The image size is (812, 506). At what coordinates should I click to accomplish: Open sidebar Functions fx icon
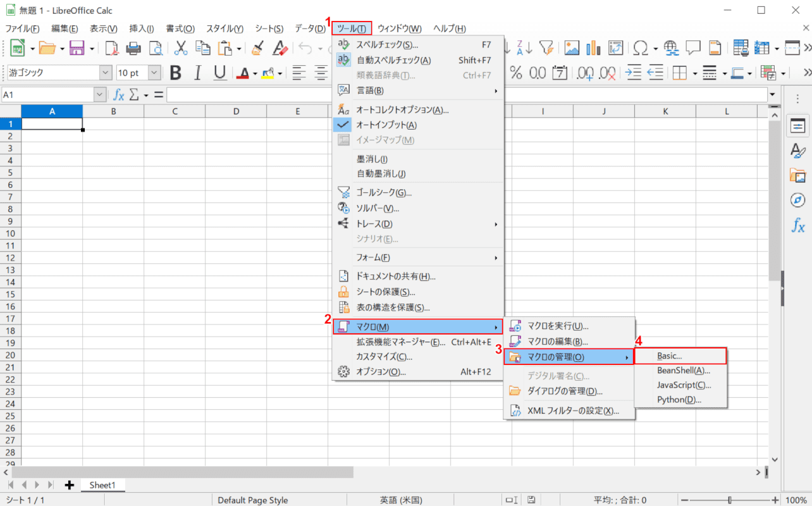(x=798, y=225)
